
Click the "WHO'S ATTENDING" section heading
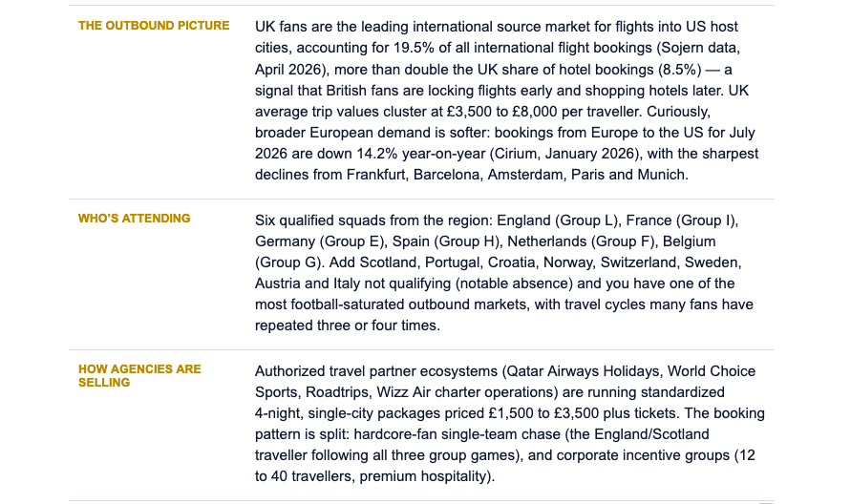(x=134, y=218)
